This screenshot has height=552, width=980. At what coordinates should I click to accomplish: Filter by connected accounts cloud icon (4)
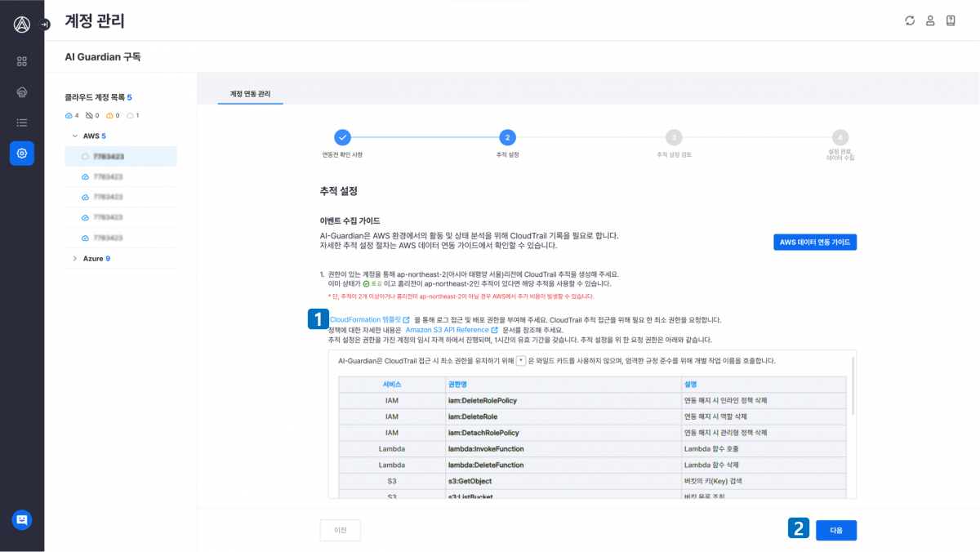click(69, 115)
